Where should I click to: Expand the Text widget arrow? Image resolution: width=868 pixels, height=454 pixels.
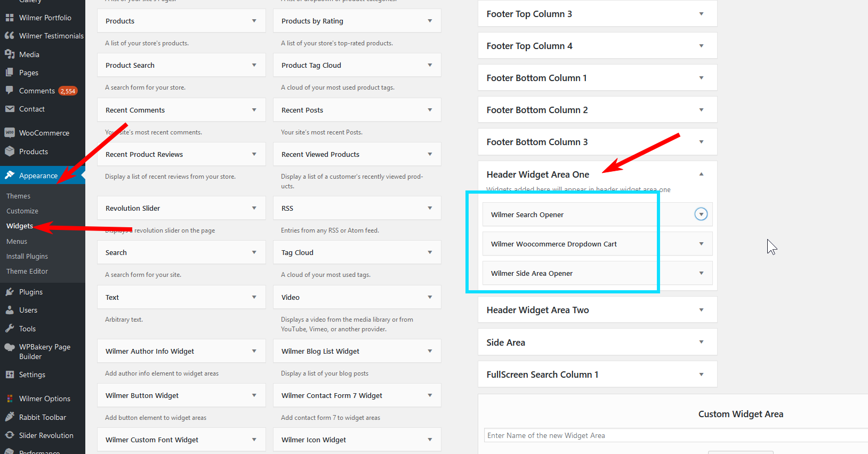[254, 297]
